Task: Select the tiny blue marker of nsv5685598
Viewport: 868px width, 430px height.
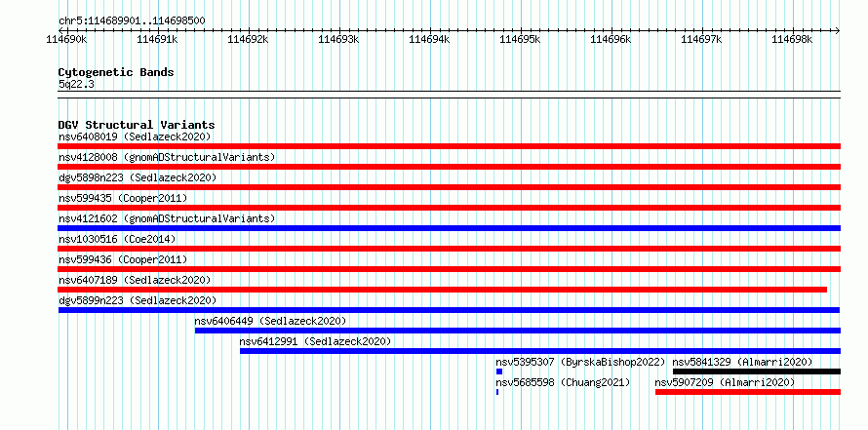Action: pyautogui.click(x=497, y=392)
